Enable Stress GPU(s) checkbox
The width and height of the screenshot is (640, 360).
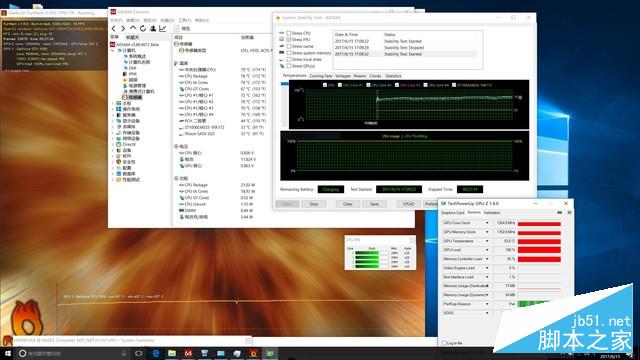click(289, 66)
